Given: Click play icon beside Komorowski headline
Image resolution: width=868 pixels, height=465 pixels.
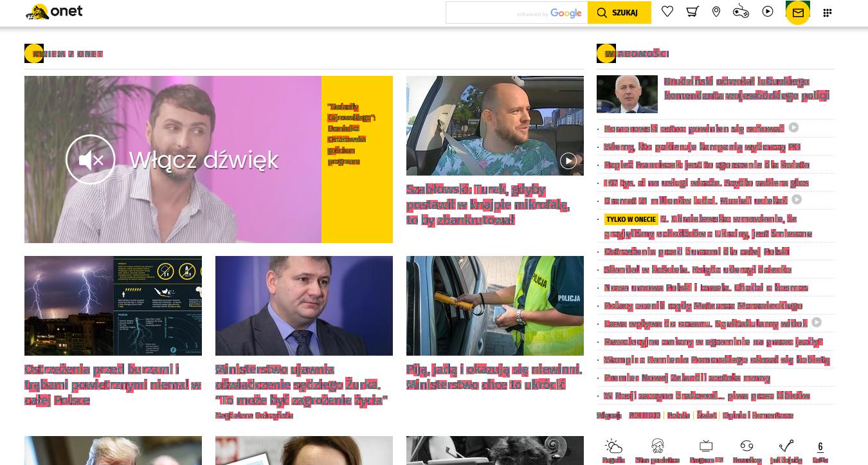Looking at the screenshot, I should (x=793, y=127).
